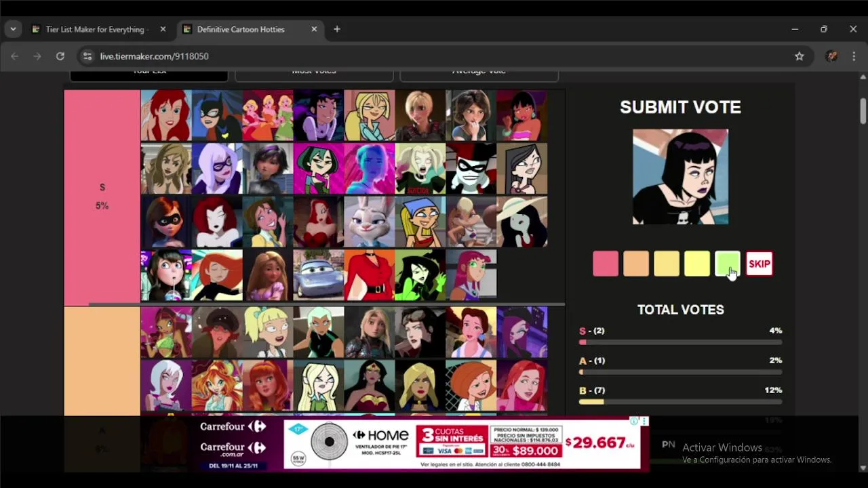The width and height of the screenshot is (868, 488).
Task: Select the red-haired mermaid thumbnail in S tier
Action: (x=166, y=115)
